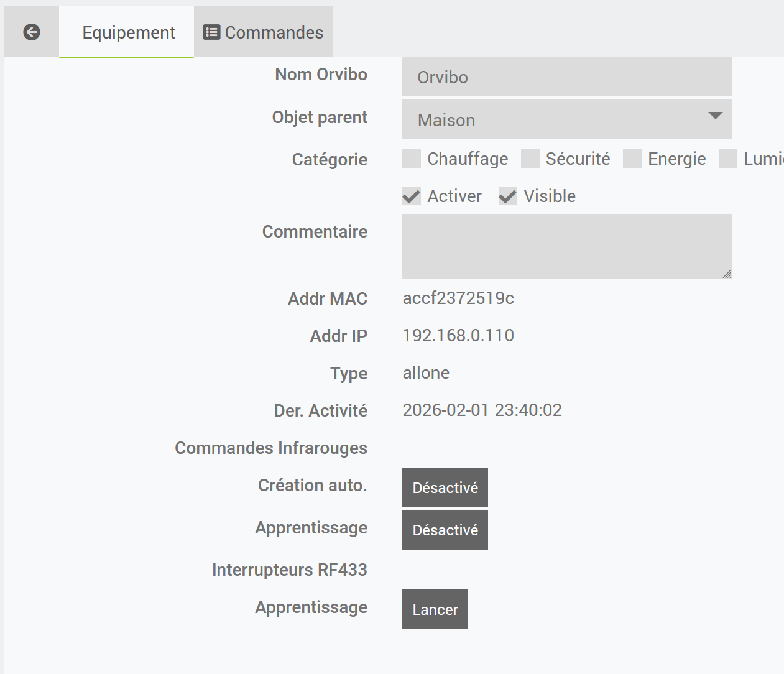Enable infrared Apprentissage via its Désactivé button
Screen dimensions: 784x674
(x=445, y=530)
